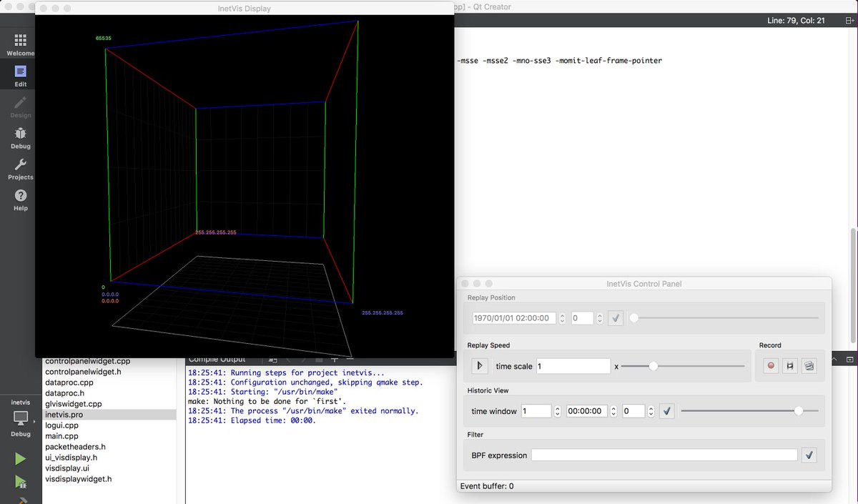Click the red Record button
This screenshot has height=504, width=858.
point(771,365)
